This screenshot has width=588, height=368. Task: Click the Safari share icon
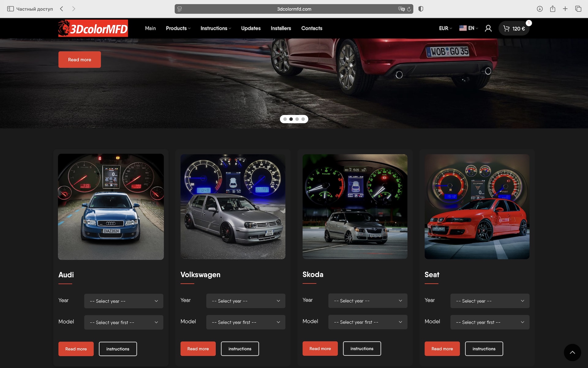(552, 9)
